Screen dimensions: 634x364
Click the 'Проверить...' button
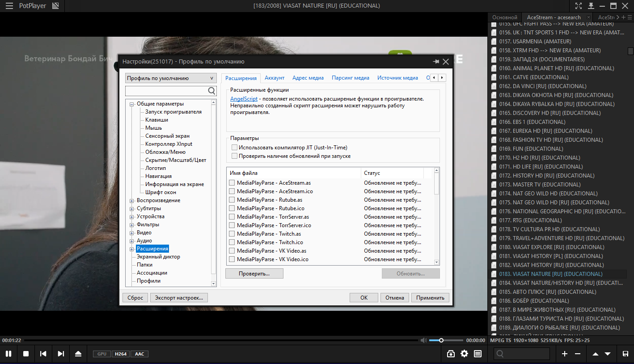254,273
